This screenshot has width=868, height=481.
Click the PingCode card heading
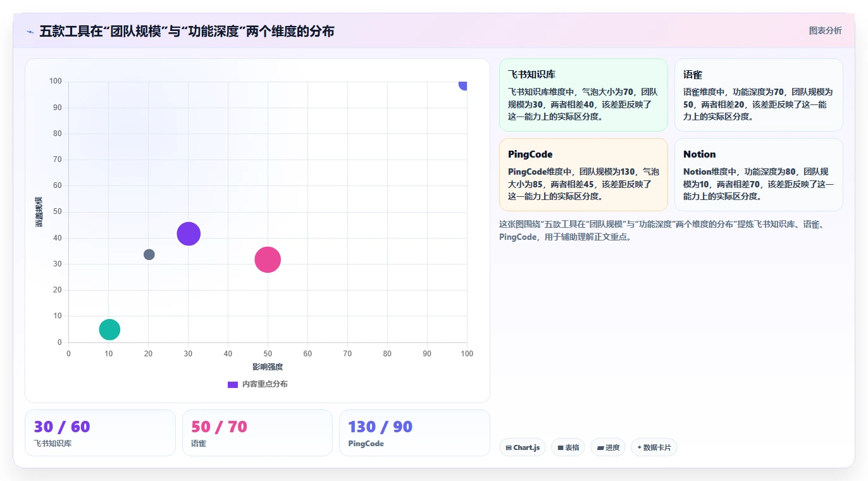530,154
